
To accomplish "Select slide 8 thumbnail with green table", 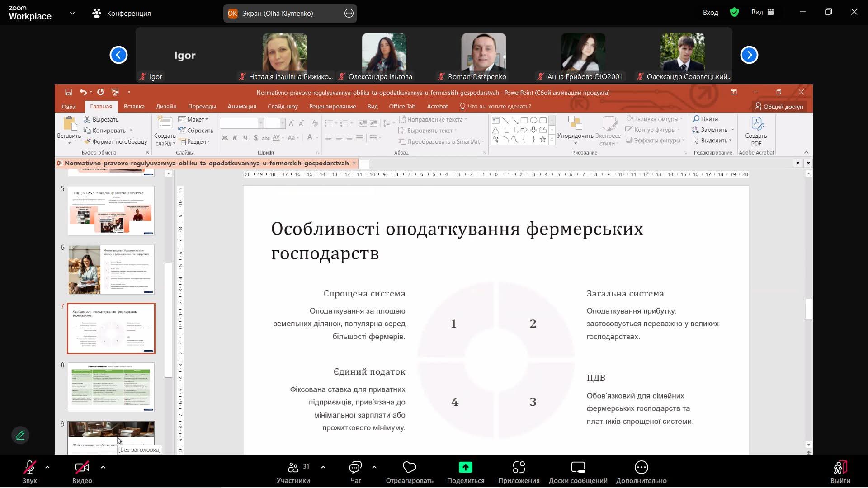I will (x=111, y=387).
